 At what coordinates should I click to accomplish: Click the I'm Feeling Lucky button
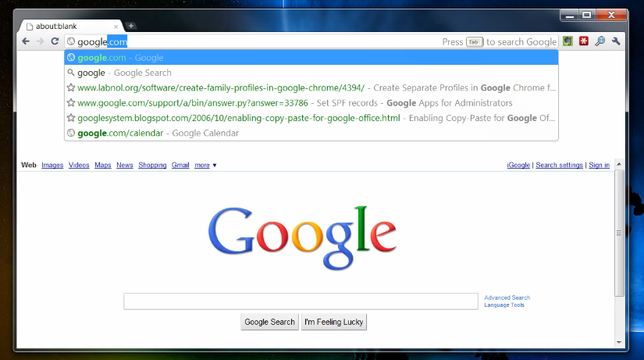[334, 322]
